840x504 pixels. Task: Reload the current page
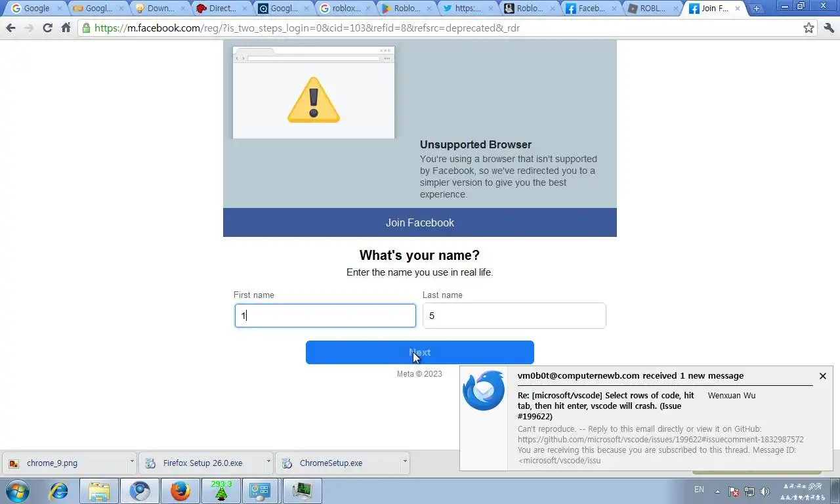[x=47, y=28]
